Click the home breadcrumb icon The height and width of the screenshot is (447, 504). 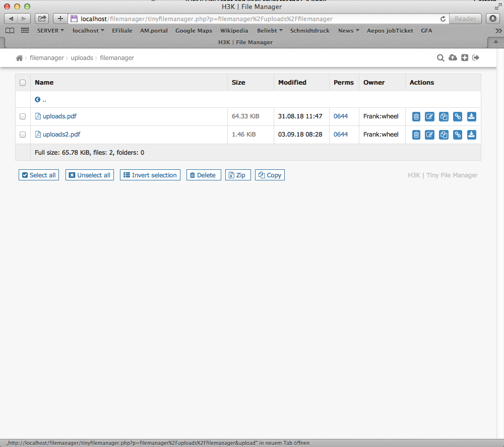[x=19, y=57]
